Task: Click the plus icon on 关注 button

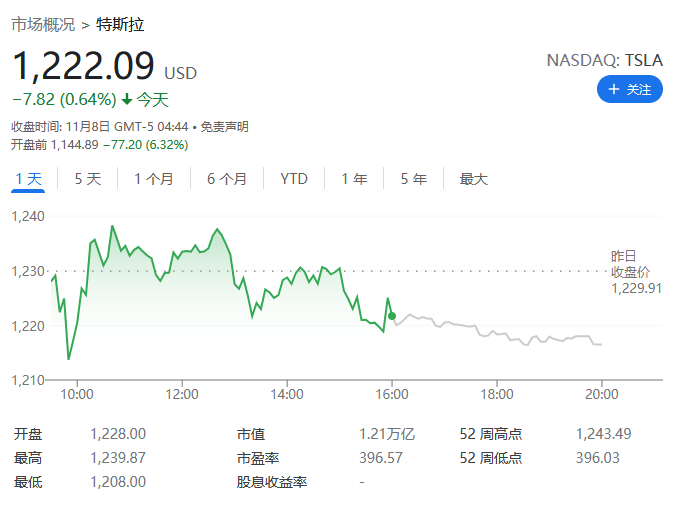Action: (x=613, y=90)
